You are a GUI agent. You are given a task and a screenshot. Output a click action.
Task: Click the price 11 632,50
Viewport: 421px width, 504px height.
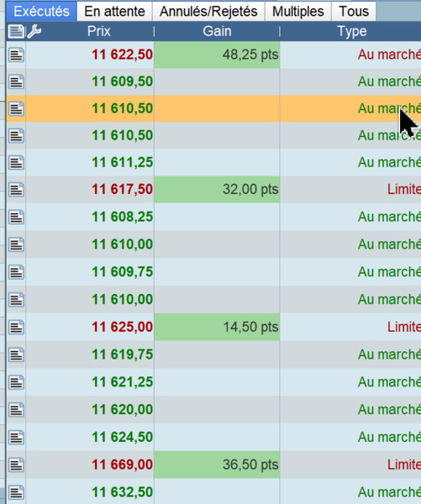click(x=122, y=492)
